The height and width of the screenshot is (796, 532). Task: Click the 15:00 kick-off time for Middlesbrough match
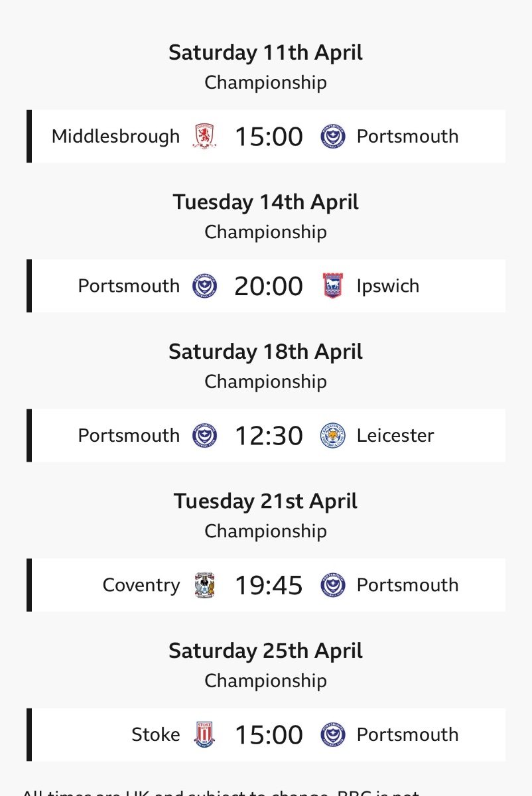(x=269, y=137)
